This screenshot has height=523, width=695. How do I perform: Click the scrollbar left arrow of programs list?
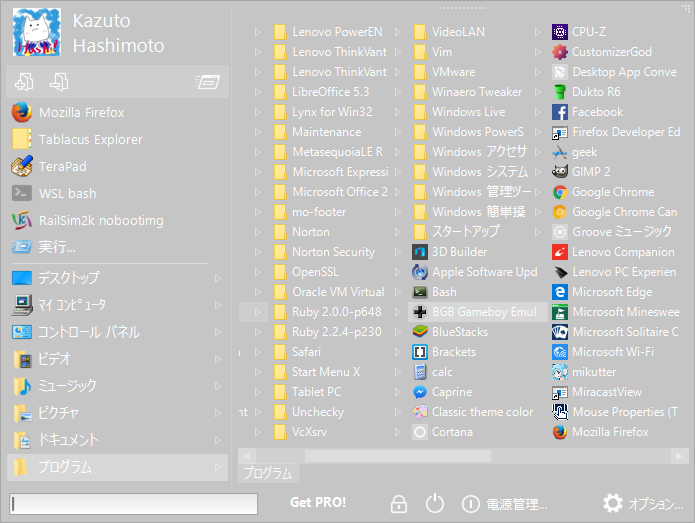click(247, 456)
